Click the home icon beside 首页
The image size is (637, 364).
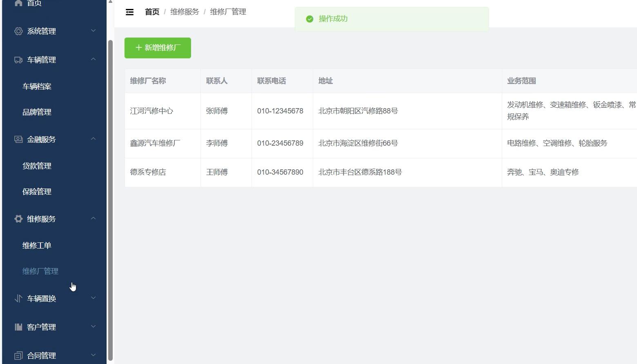[x=18, y=3]
